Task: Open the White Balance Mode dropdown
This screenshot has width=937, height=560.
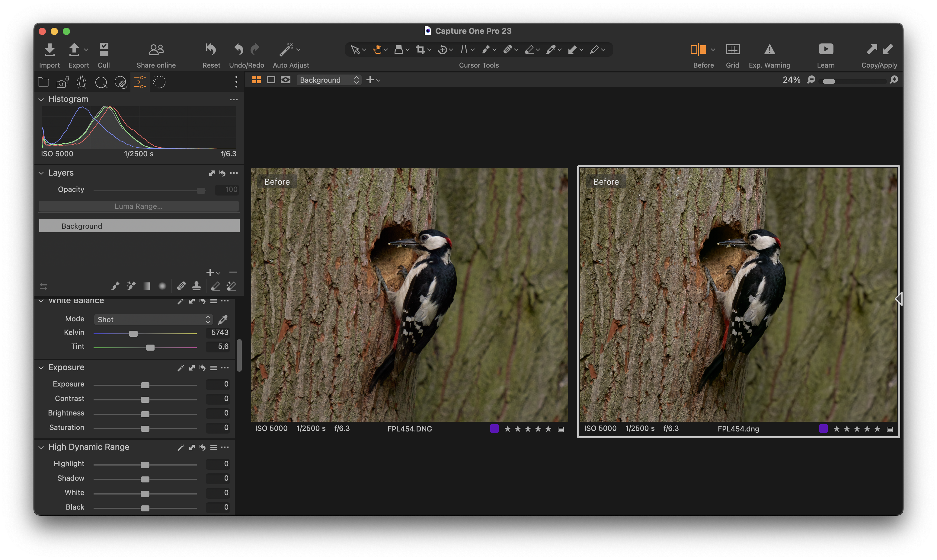Action: [153, 320]
